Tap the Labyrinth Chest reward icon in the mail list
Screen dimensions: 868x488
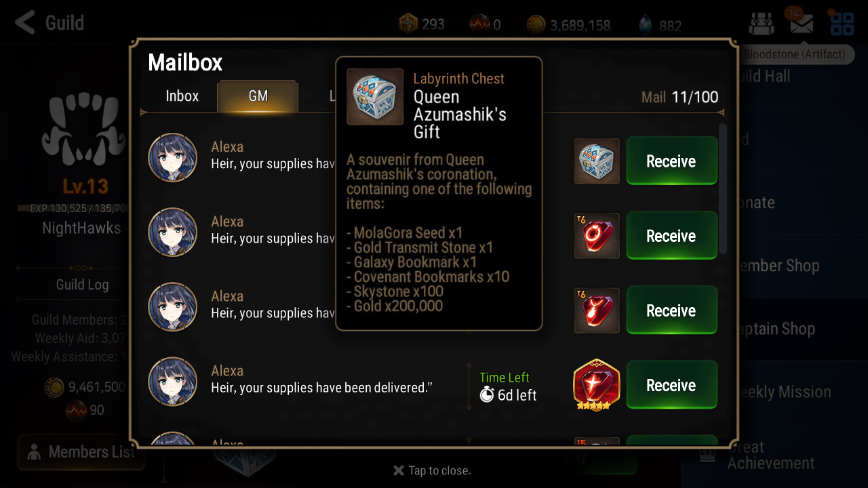coord(597,161)
